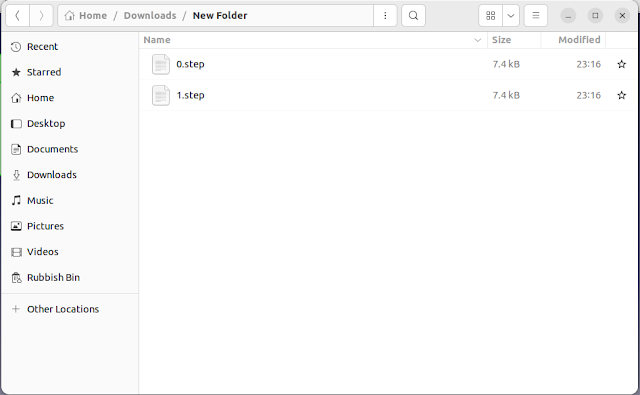Open Music in the sidebar
640x395 pixels.
(69, 200)
